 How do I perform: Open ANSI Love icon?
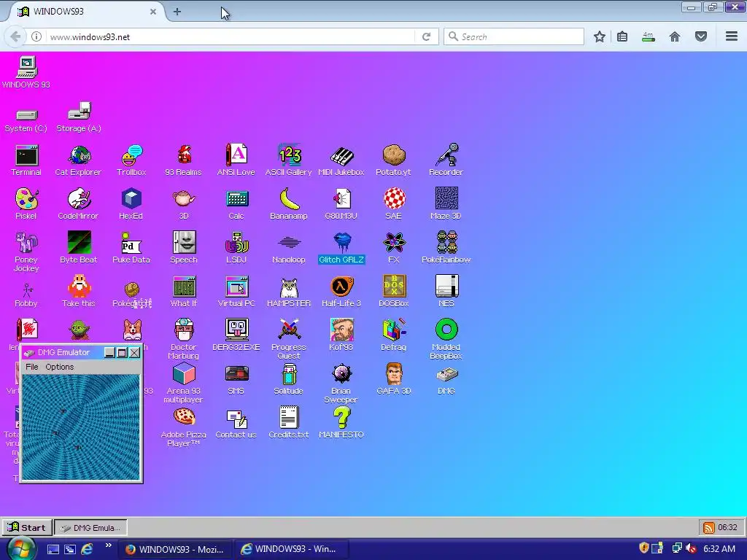pos(236,160)
